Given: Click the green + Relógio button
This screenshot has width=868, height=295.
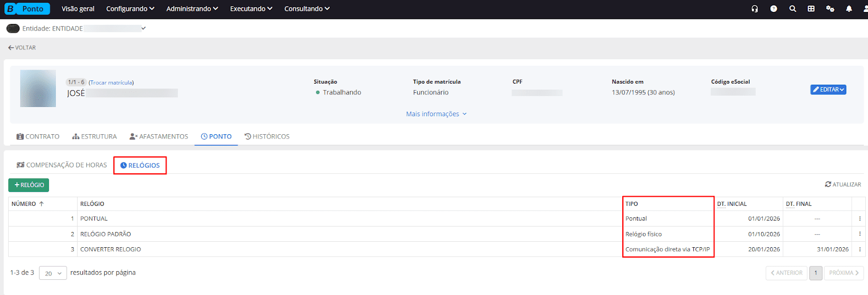Looking at the screenshot, I should pyautogui.click(x=29, y=185).
